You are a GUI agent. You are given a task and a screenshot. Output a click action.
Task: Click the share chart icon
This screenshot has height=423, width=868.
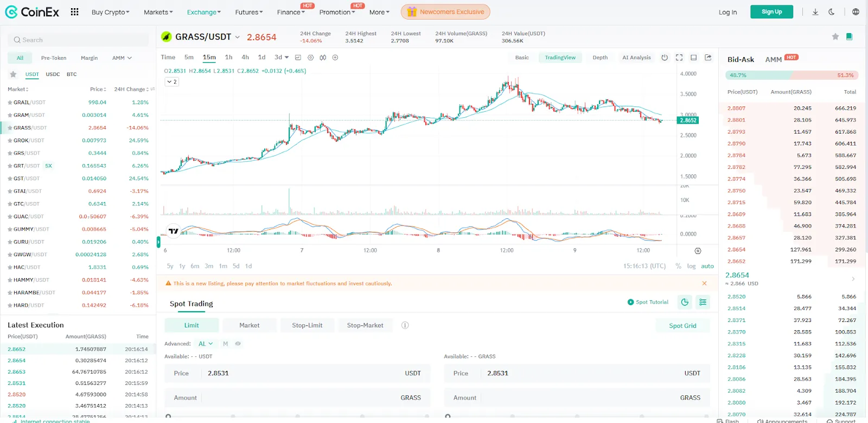click(x=708, y=58)
